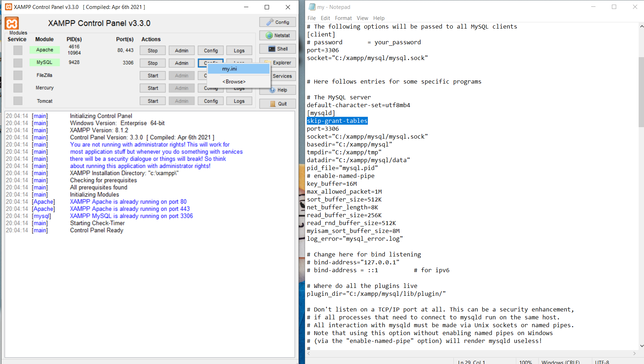
Task: Choose <Browse> in the config popup menu
Action: [238, 81]
